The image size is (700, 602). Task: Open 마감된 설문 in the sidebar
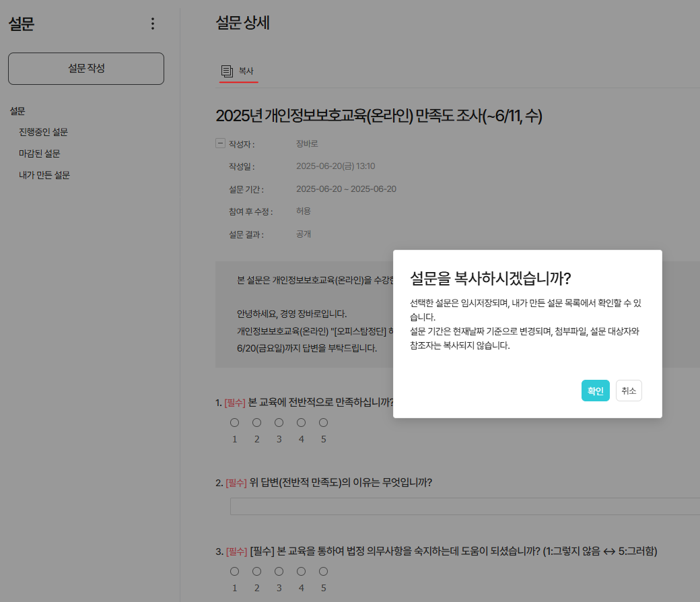click(40, 154)
